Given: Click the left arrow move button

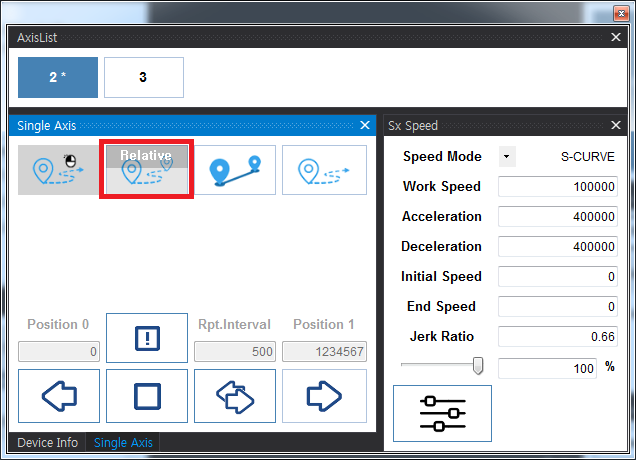Looking at the screenshot, I should pos(59,395).
